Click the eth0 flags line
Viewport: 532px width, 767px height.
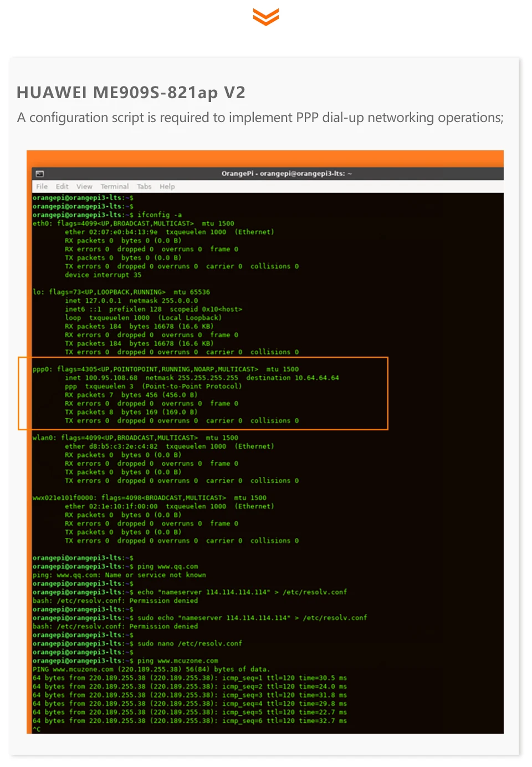[133, 224]
